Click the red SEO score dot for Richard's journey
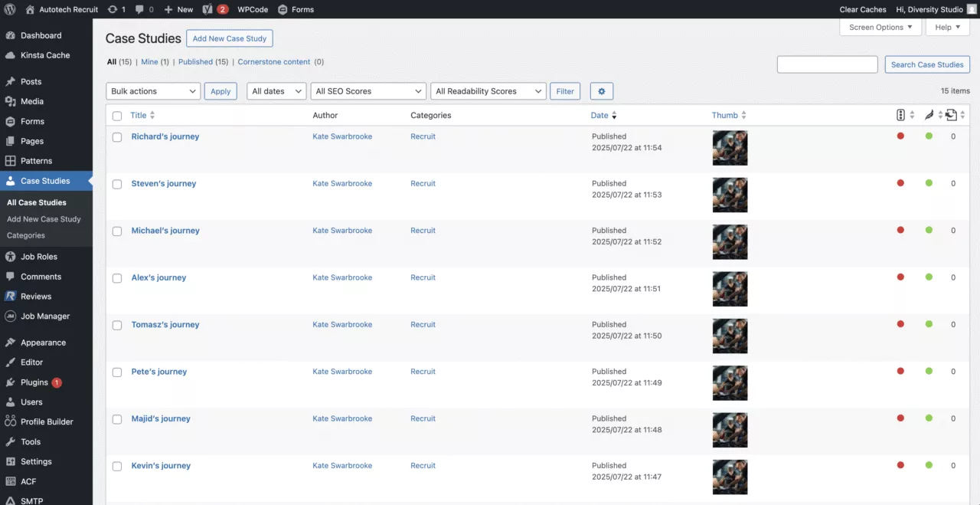This screenshot has height=505, width=980. pos(900,136)
